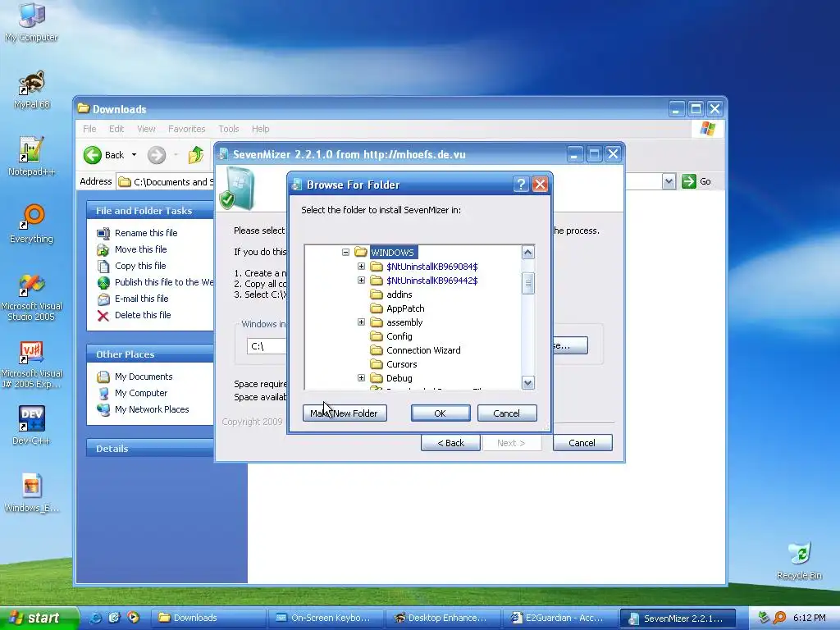Viewport: 840px width, 630px height.
Task: Open Microsoft Visual Studio 2005 shortcut
Action: (32, 298)
